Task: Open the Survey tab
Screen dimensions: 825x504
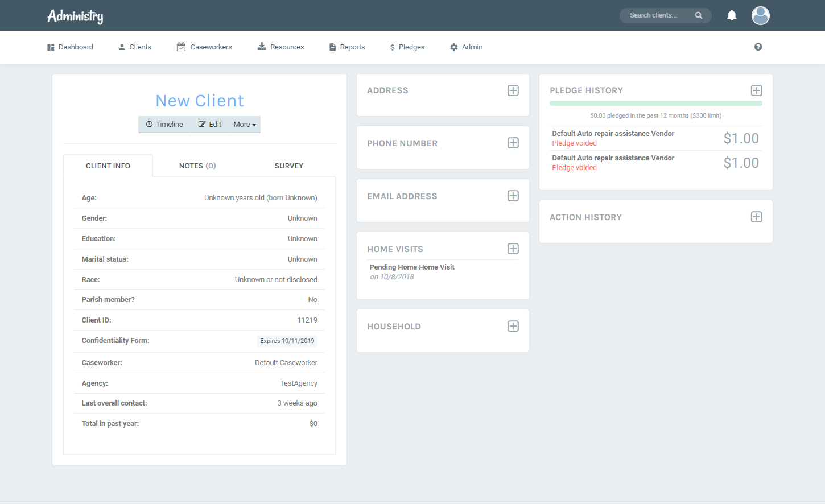Action: 289,166
